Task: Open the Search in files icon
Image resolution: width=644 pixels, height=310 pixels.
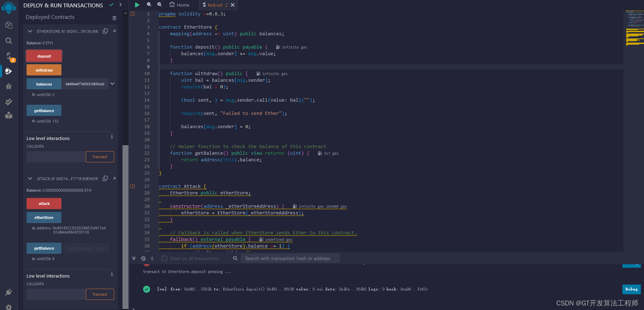Action: [9, 41]
